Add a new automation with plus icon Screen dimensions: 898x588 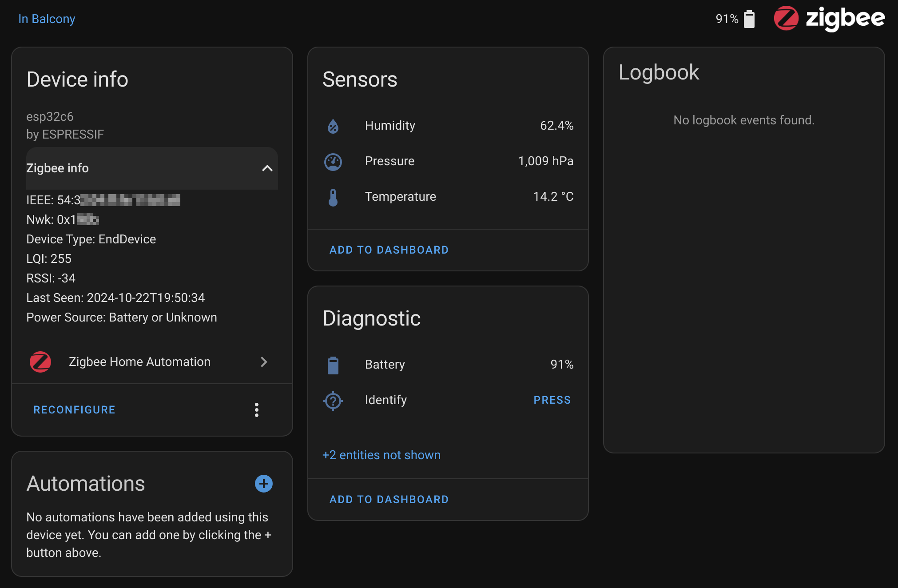264,484
